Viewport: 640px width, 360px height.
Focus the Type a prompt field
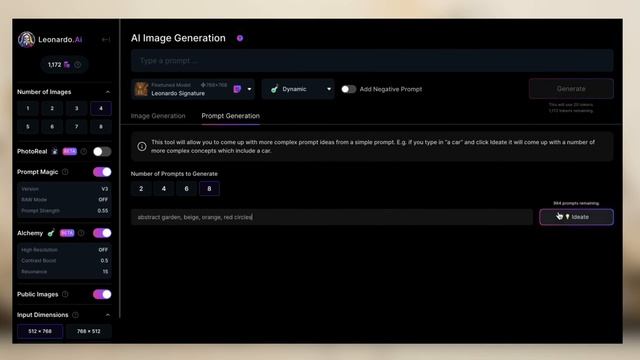372,61
